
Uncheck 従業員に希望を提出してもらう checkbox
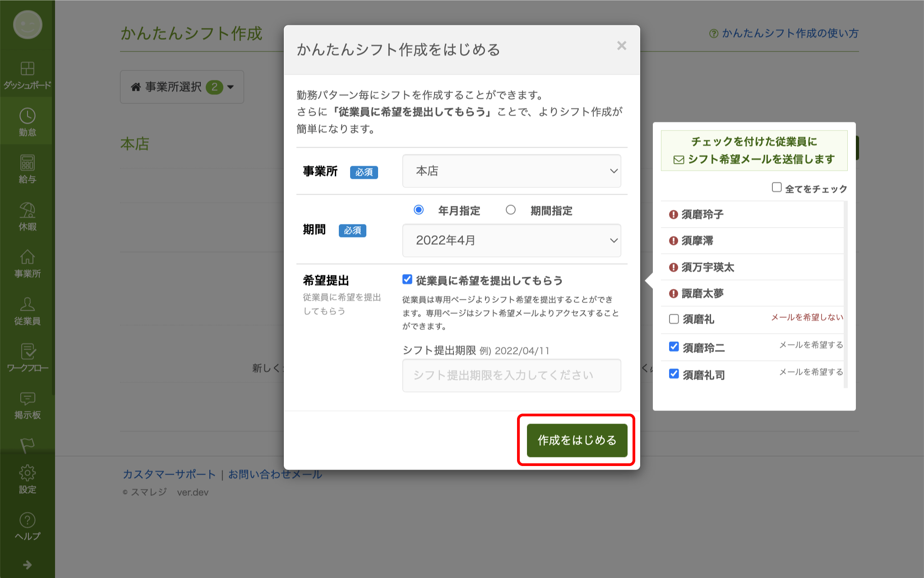click(407, 280)
